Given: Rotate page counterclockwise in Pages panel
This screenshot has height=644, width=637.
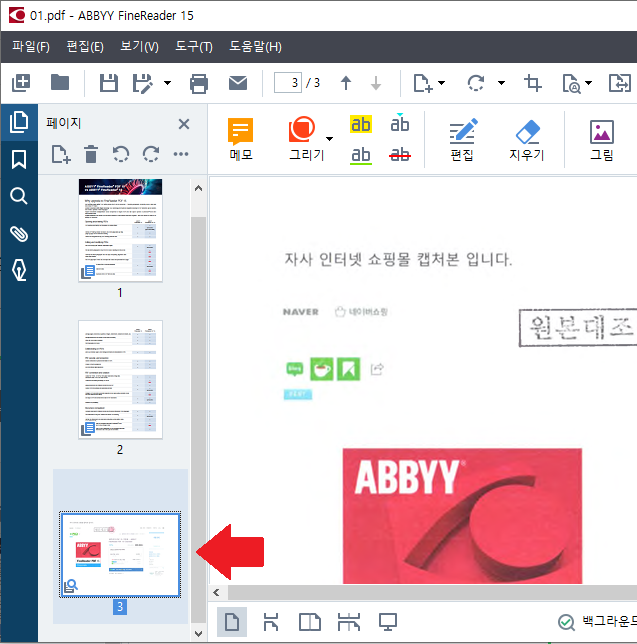Looking at the screenshot, I should pos(121,154).
